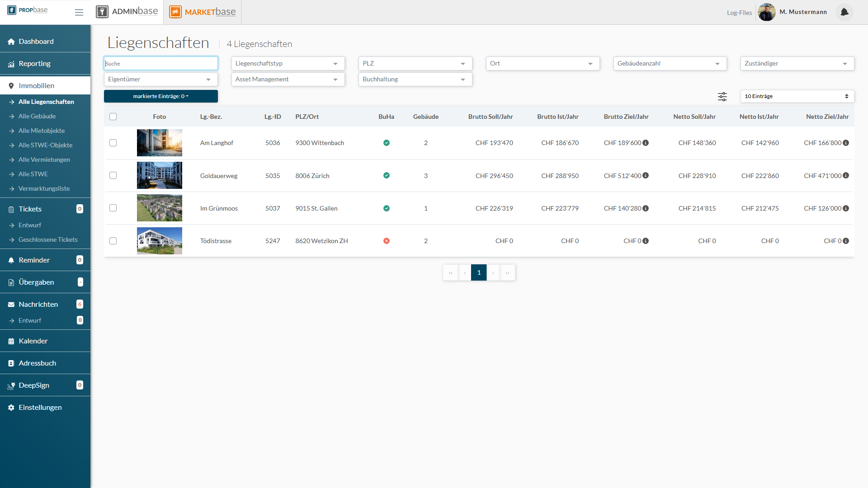Click the notification bell icon
868x488 pixels.
point(844,12)
